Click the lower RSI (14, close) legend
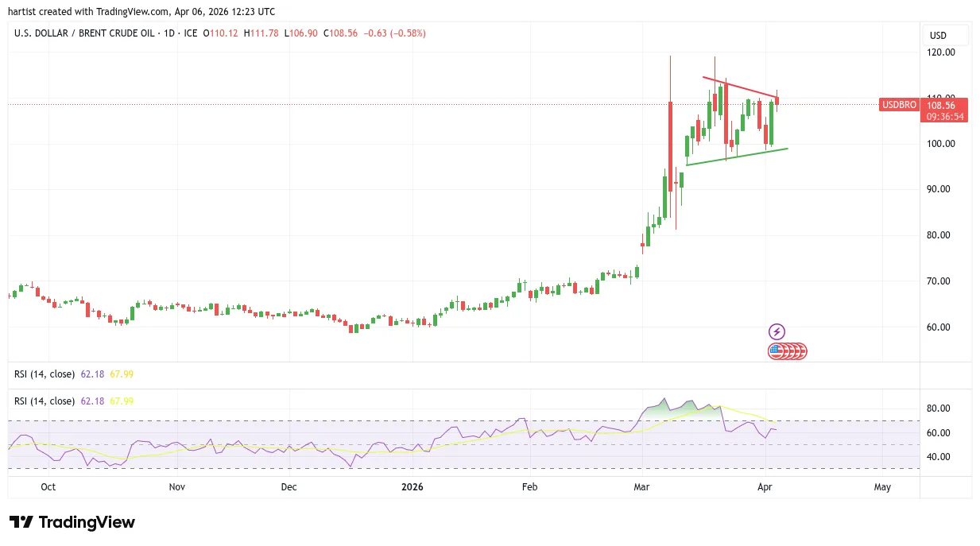The image size is (980, 546). pyautogui.click(x=45, y=401)
